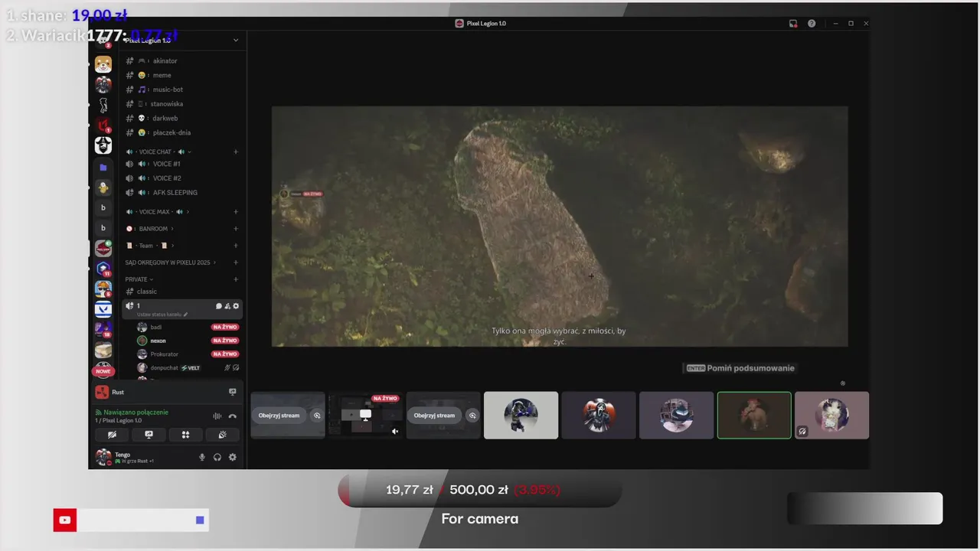
Task: Add channel to VOICE CHAT category
Action: [236, 152]
